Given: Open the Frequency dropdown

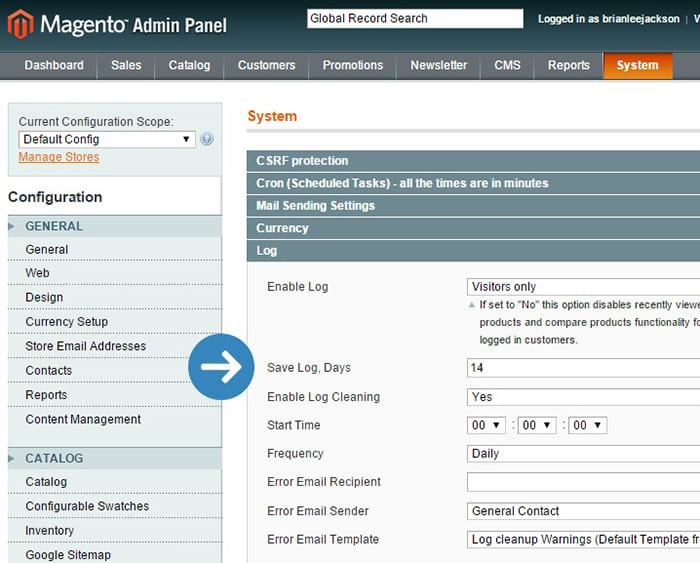Looking at the screenshot, I should coord(583,454).
